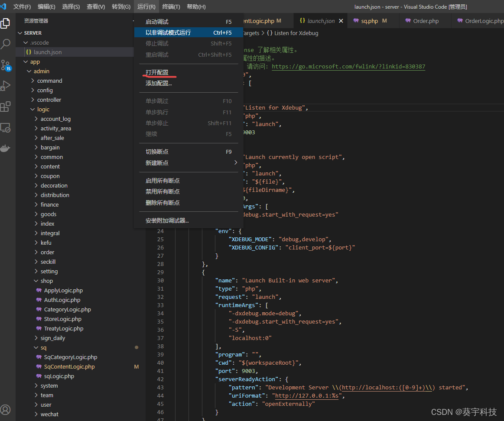
Task: Expand the goods folder
Action: (x=36, y=214)
